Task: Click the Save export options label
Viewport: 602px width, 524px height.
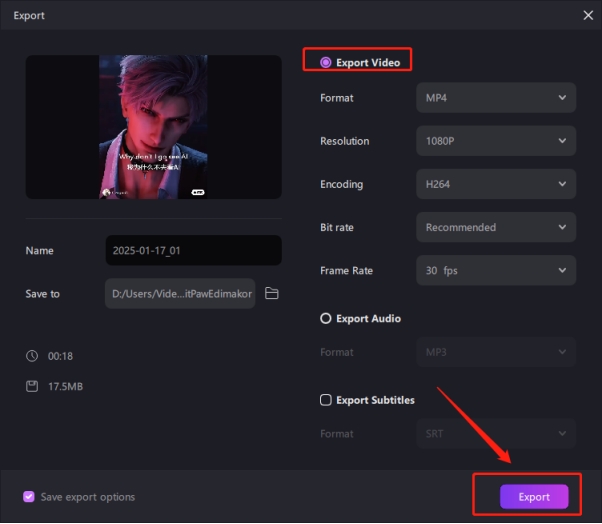Action: tap(88, 497)
